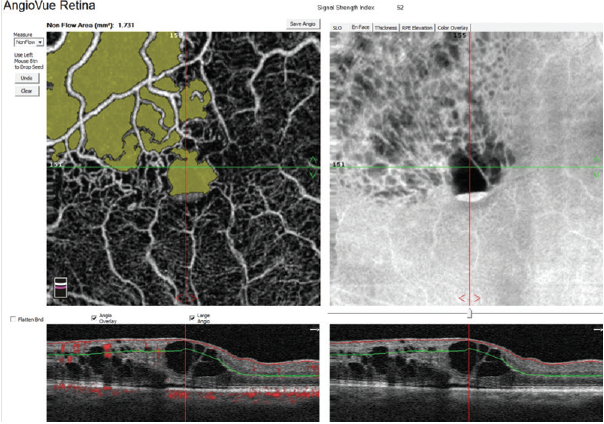The image size is (604, 424).
Task: Click the red bracket marker under angio image
Action: (186, 297)
